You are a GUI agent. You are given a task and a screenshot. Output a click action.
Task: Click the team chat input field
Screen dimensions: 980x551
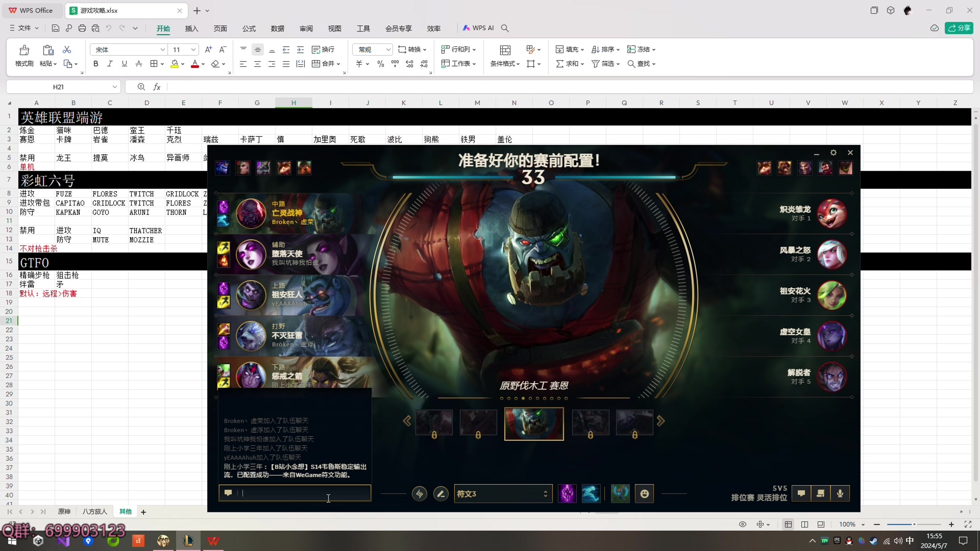tap(295, 493)
